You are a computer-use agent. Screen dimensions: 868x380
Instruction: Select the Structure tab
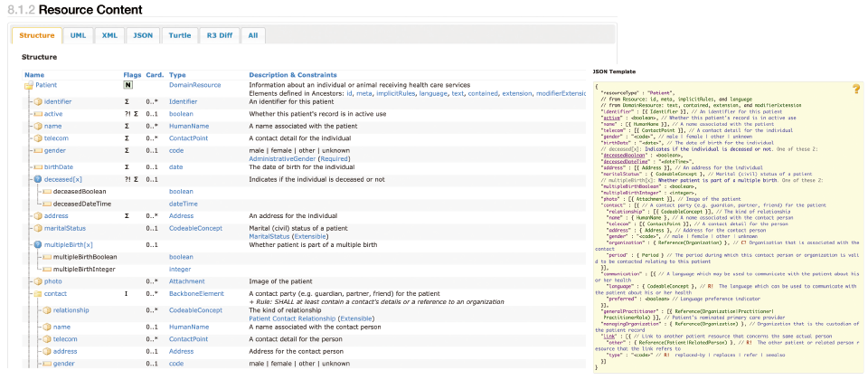point(36,35)
